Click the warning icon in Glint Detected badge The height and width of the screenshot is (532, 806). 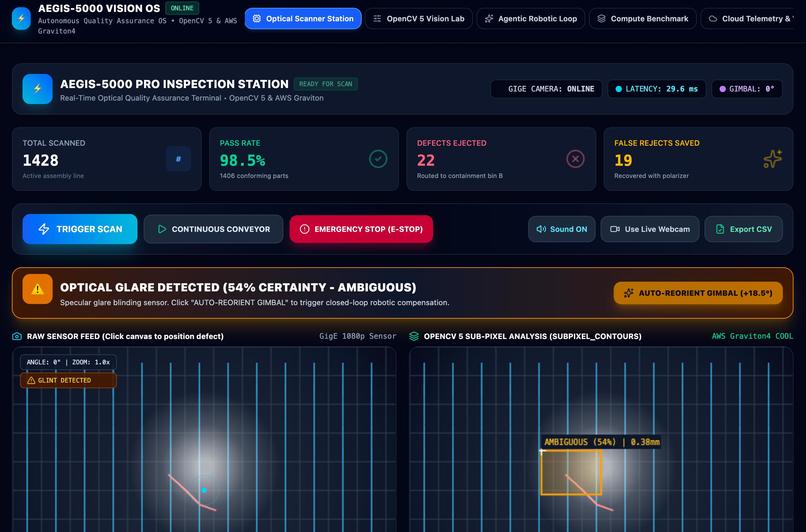tap(31, 380)
